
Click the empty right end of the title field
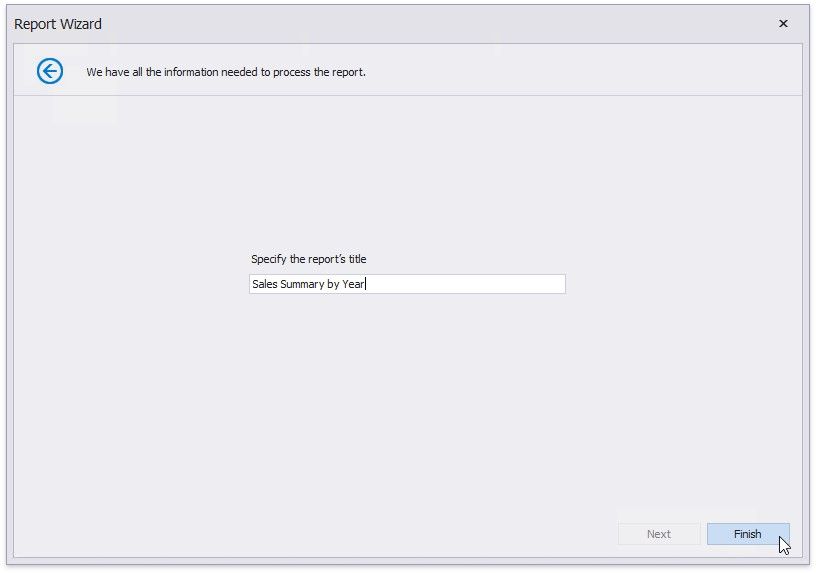point(500,284)
